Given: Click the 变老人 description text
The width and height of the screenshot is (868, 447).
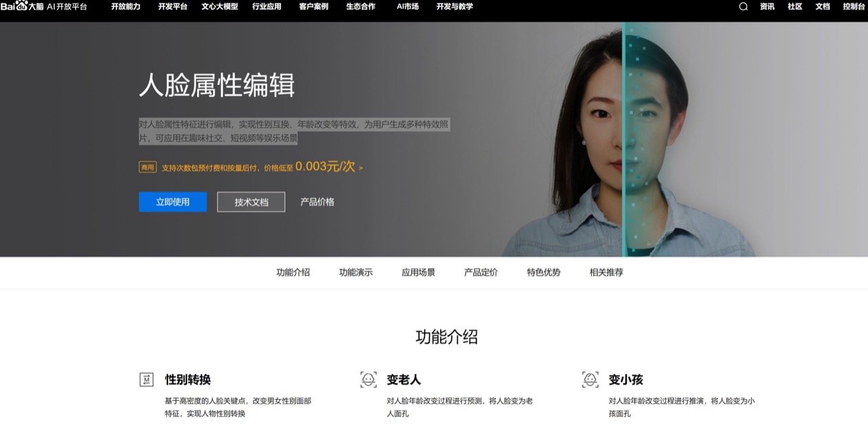Looking at the screenshot, I should pyautogui.click(x=460, y=407).
